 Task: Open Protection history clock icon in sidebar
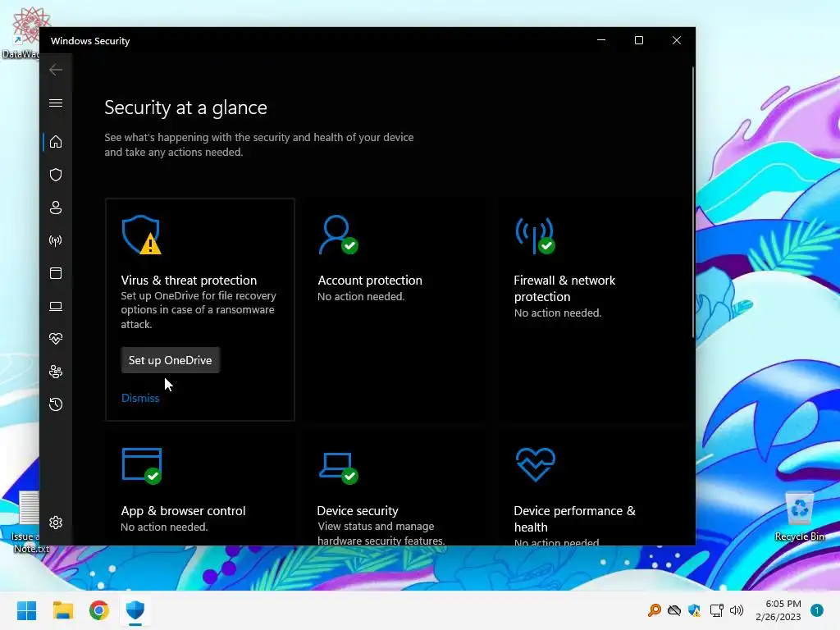click(x=56, y=404)
